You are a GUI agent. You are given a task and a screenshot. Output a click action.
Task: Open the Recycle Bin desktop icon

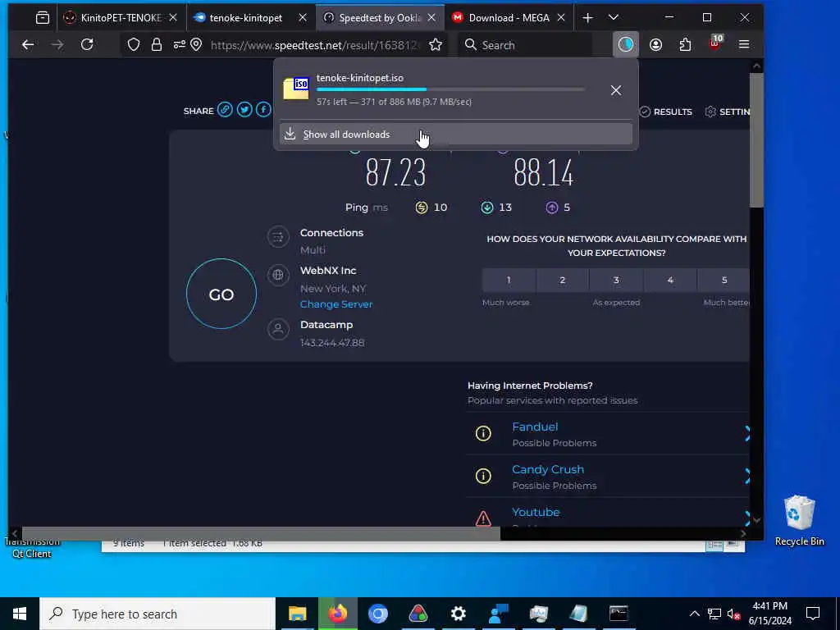[x=799, y=521]
